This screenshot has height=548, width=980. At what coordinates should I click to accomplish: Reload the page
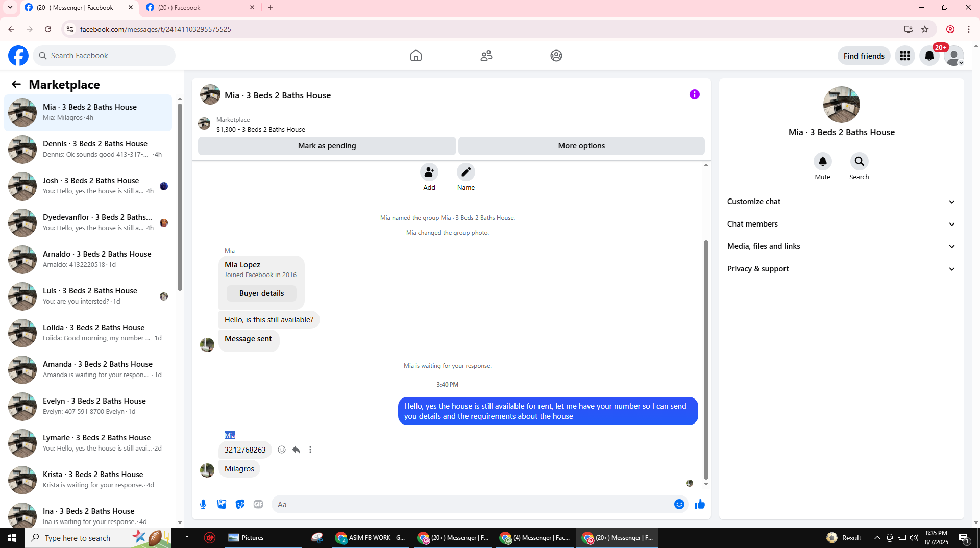(x=48, y=29)
